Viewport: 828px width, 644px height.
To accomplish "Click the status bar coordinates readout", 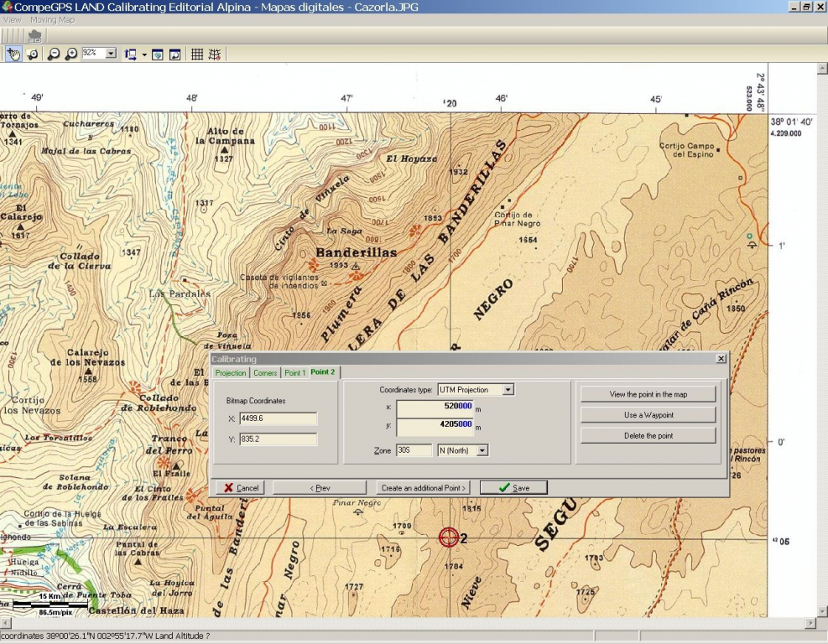I will point(105,636).
